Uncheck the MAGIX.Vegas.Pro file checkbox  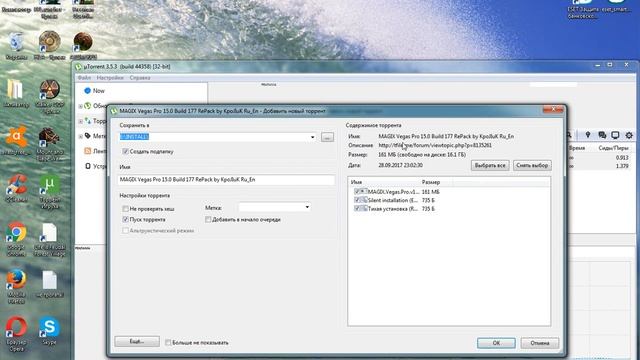coord(357,191)
